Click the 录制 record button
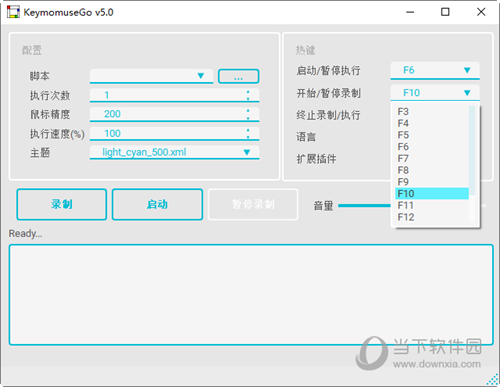The image size is (500, 387). (x=62, y=204)
